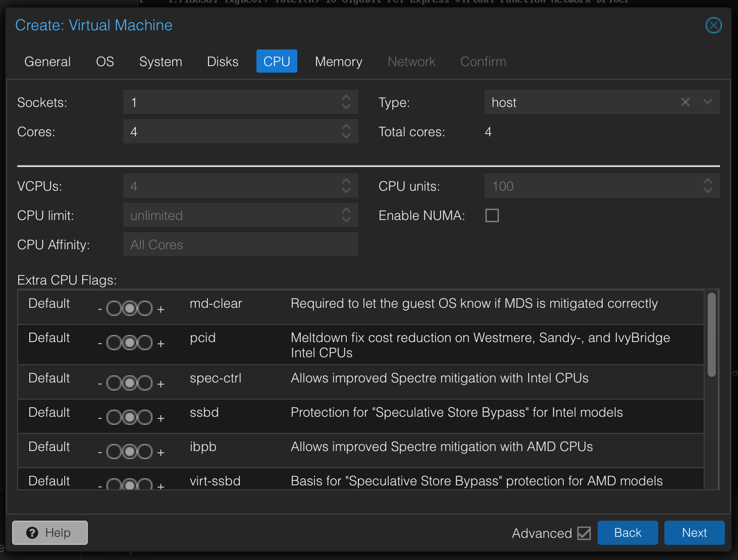738x560 pixels.
Task: Open the CPU Type dropdown
Action: (x=708, y=102)
